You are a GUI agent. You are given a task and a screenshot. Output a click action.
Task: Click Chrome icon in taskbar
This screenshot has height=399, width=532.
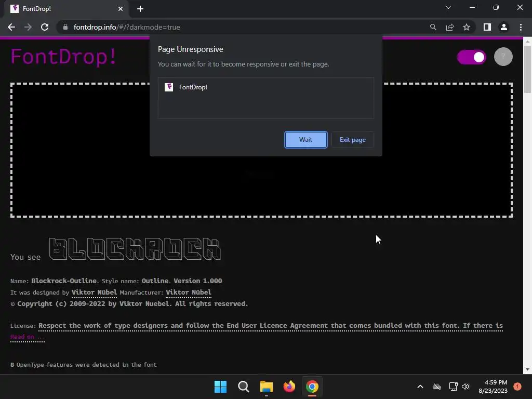pyautogui.click(x=312, y=387)
